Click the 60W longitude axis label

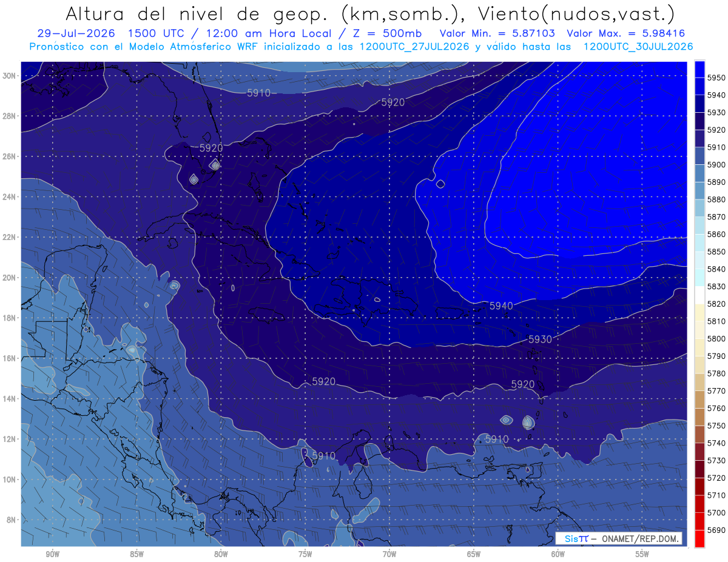pyautogui.click(x=558, y=554)
